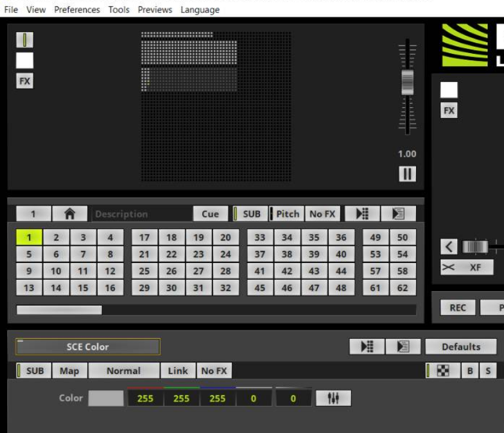Open the color mixer sliders icon

pyautogui.click(x=333, y=398)
